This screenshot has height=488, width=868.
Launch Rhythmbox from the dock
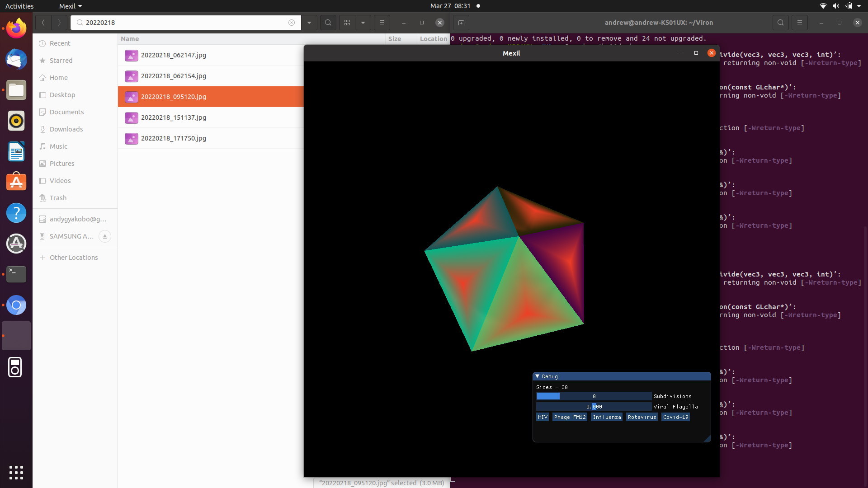point(16,121)
